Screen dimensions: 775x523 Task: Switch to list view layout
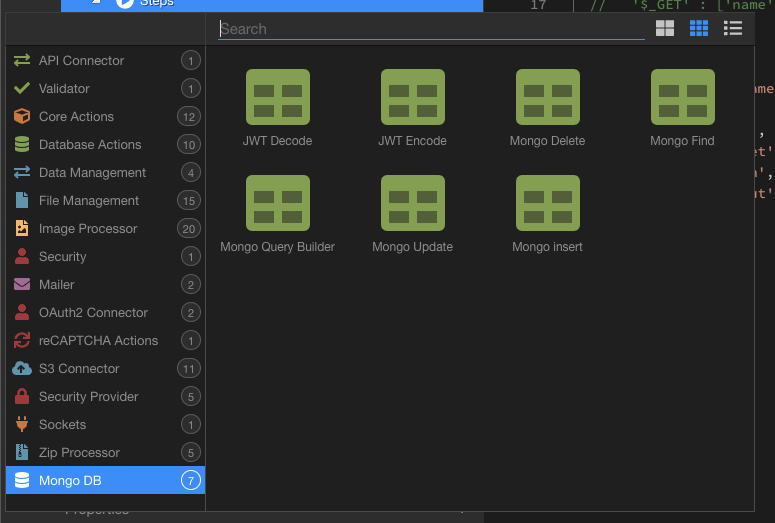(x=732, y=28)
